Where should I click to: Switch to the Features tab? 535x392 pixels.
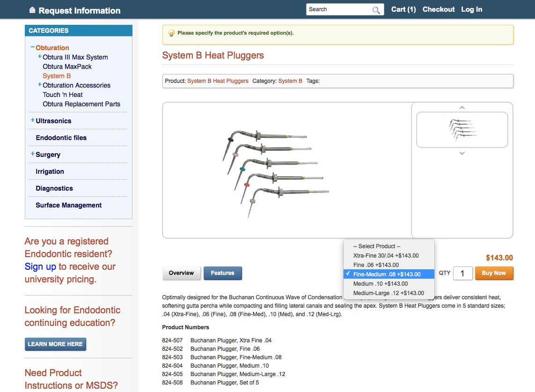pos(222,273)
